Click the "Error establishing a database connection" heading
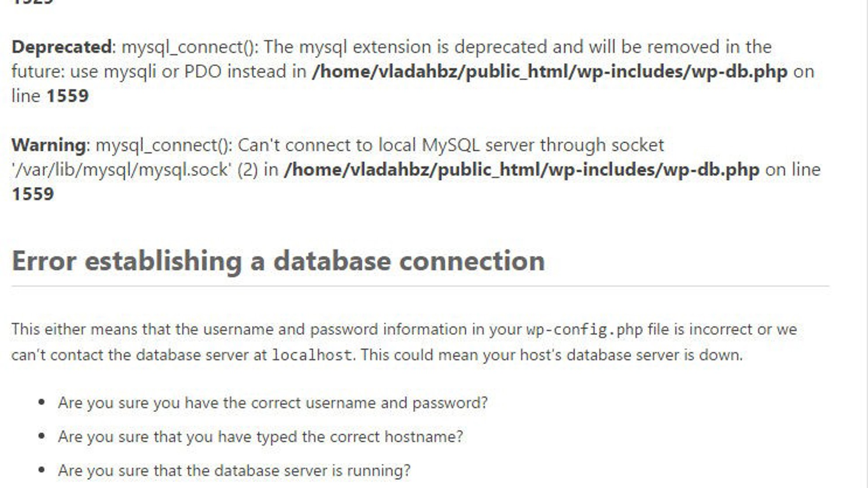This screenshot has width=868, height=488. tap(278, 261)
